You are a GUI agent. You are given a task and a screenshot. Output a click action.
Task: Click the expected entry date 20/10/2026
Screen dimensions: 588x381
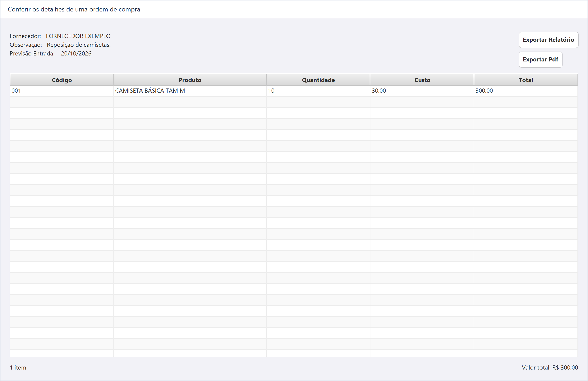pyautogui.click(x=76, y=54)
